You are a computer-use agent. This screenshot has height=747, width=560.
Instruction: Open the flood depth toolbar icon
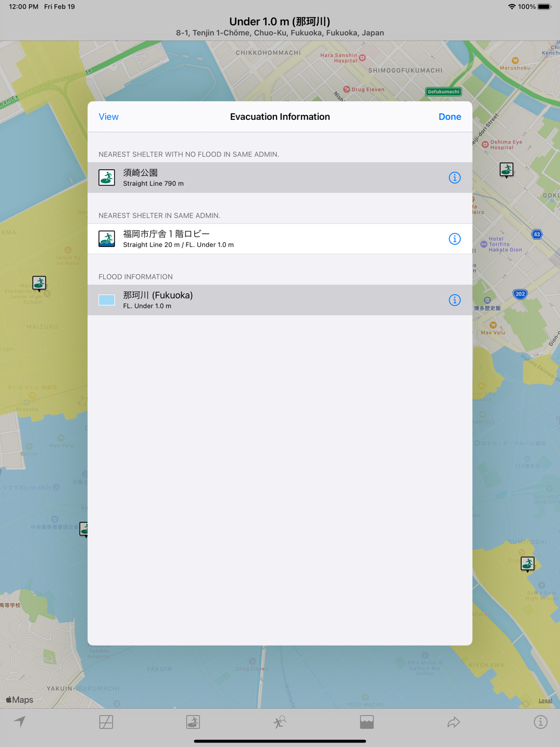(x=367, y=722)
